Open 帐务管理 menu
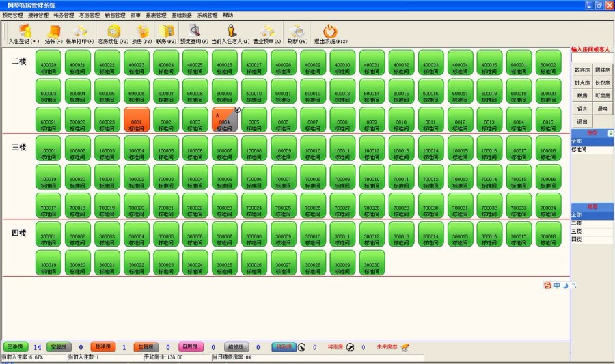 [x=64, y=15]
